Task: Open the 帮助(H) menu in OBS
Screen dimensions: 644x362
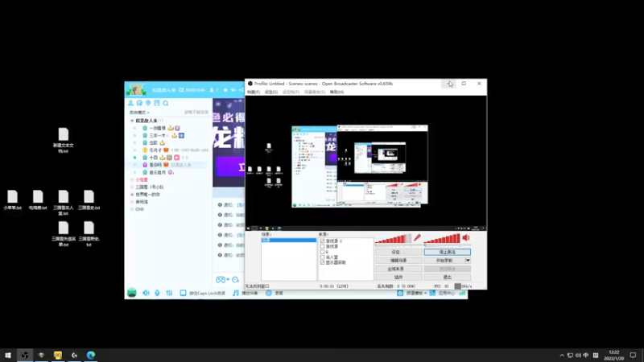Action: pyautogui.click(x=336, y=92)
